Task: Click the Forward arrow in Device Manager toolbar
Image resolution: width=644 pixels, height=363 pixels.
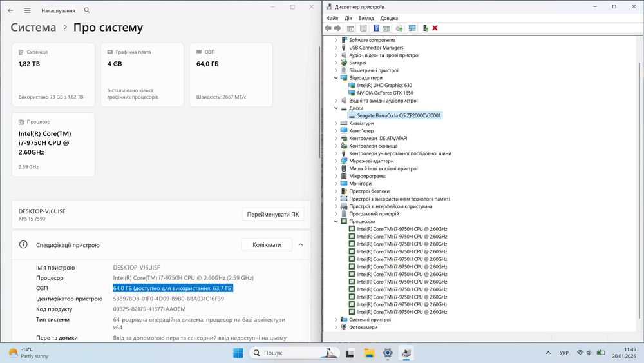Action: point(337,28)
